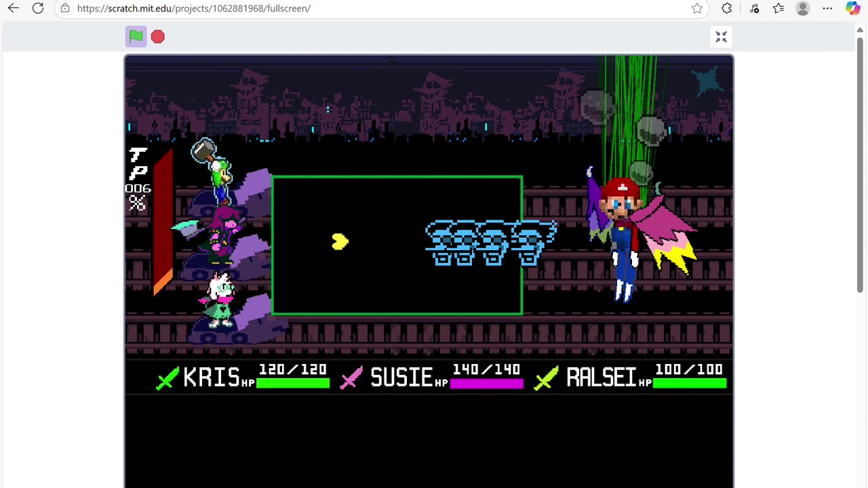Click Kris's green HP bar
Image resolution: width=868 pixels, height=488 pixels.
pos(293,384)
